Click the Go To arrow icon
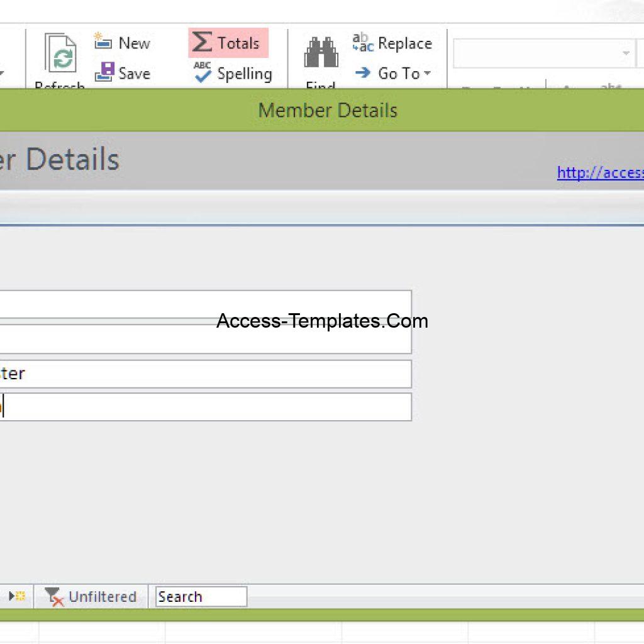 coord(362,73)
